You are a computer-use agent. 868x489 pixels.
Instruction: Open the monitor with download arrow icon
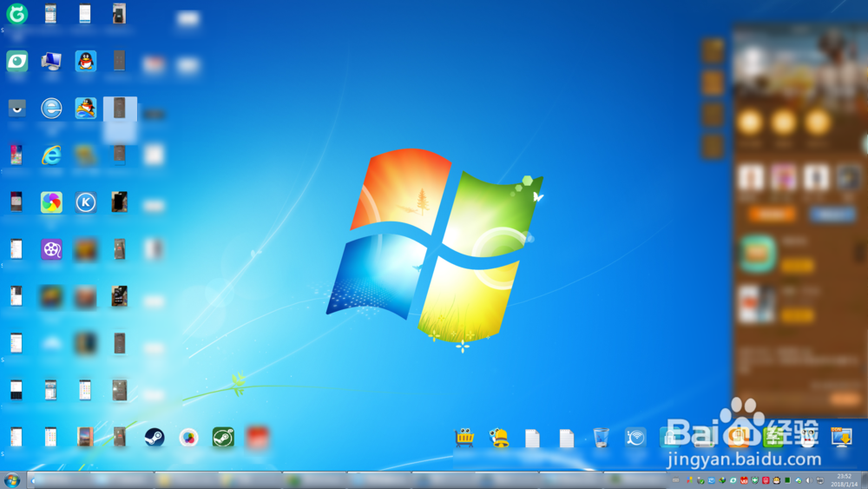841,438
